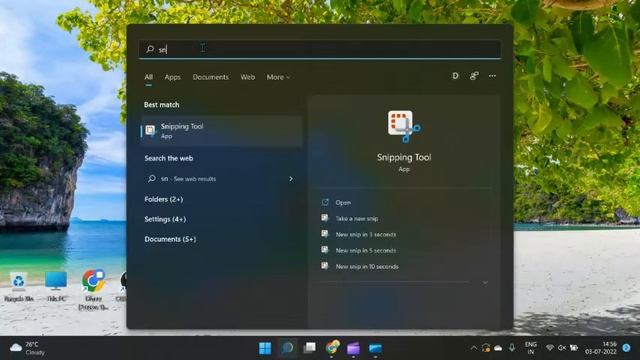Expand web results arrow for sn
Image resolution: width=640 pixels, height=360 pixels.
(x=291, y=179)
